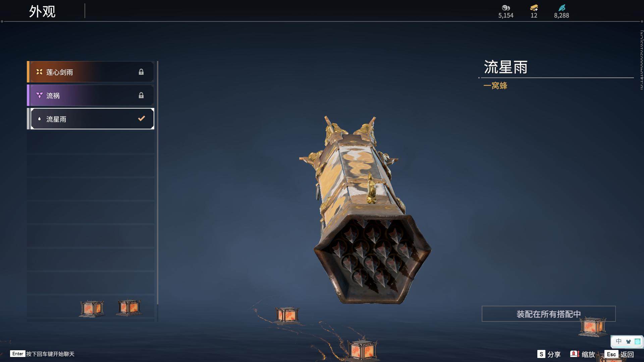Click the Enter chat prompt hint

point(42,354)
